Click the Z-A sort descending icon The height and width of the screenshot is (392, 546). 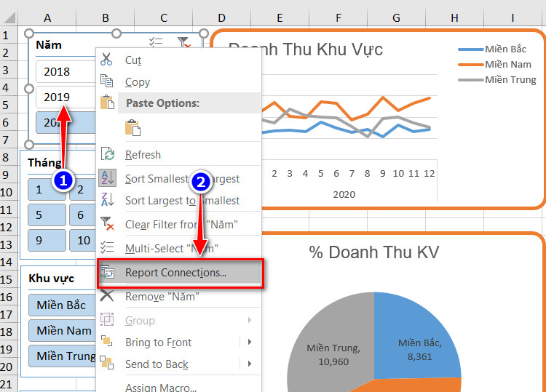tap(107, 200)
